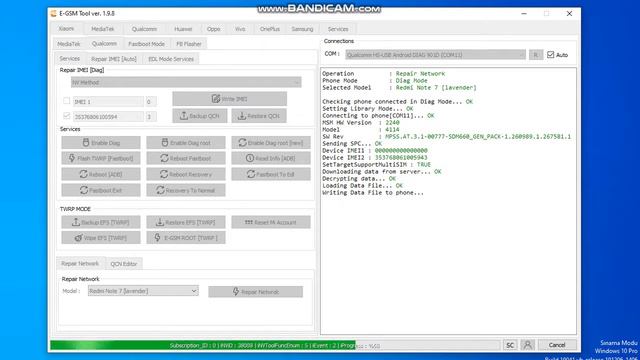Screen dimensions: 640x360
Task: Click Restore QCN button
Action: click(259, 116)
